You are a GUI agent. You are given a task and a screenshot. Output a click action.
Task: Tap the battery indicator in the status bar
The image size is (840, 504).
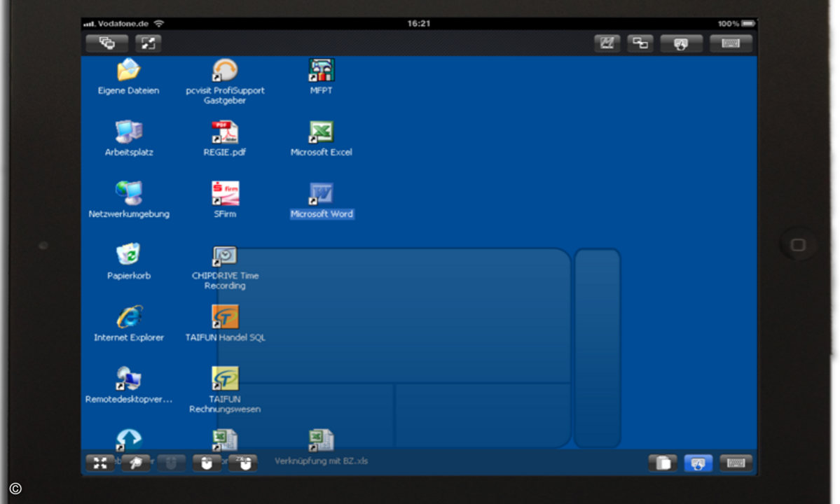(748, 24)
